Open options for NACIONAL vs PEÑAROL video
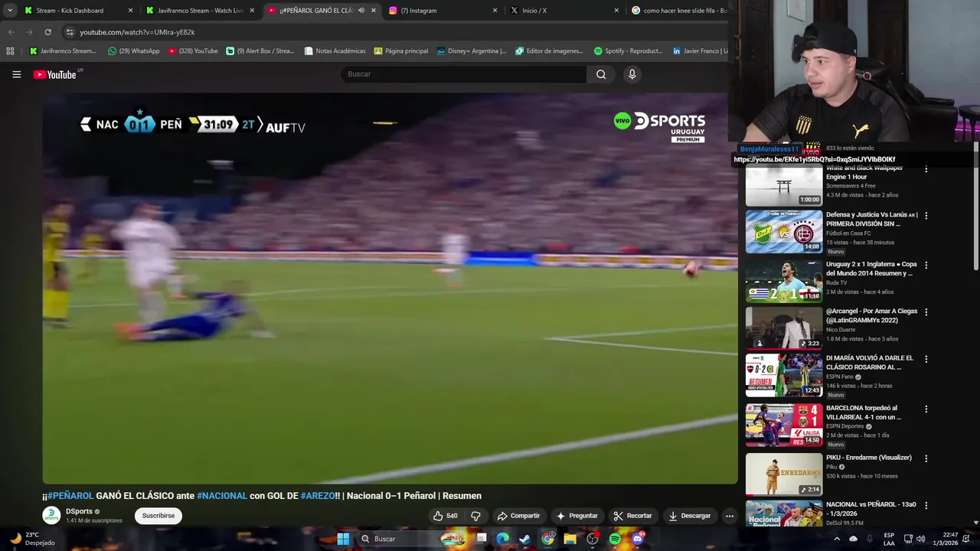 (926, 506)
